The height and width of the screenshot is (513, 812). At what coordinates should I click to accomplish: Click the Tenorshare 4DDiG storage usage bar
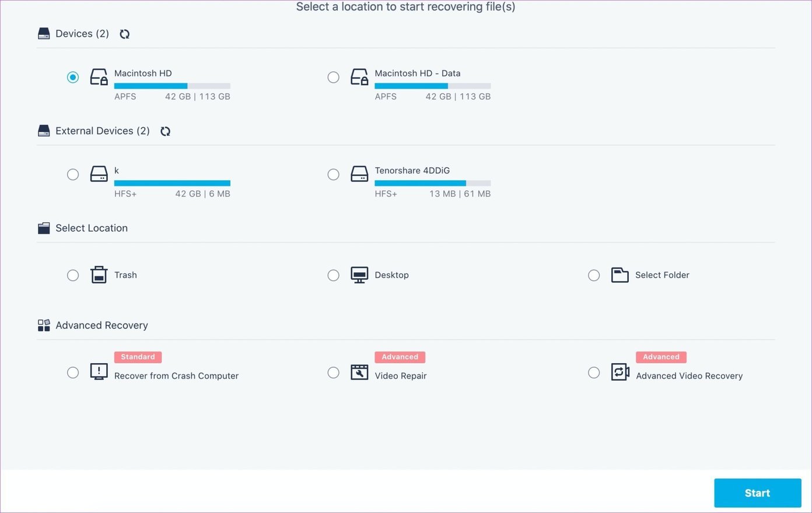click(433, 183)
